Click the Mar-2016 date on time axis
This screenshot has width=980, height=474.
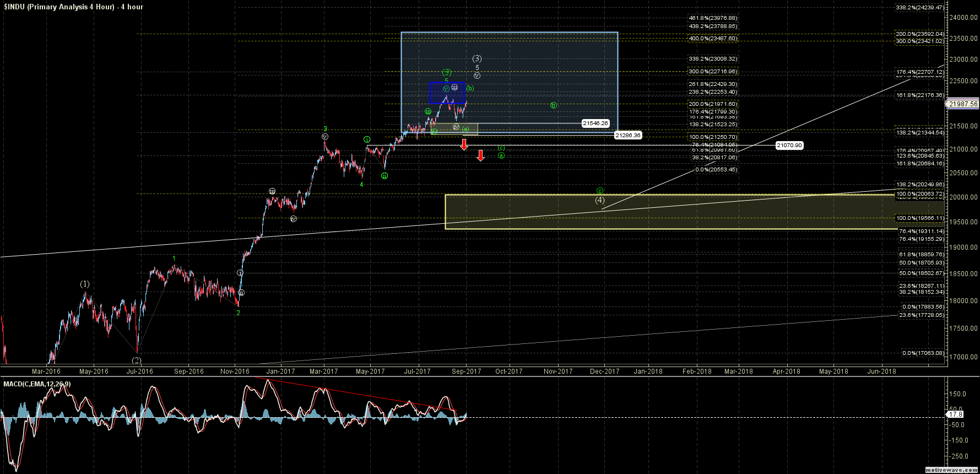point(46,371)
